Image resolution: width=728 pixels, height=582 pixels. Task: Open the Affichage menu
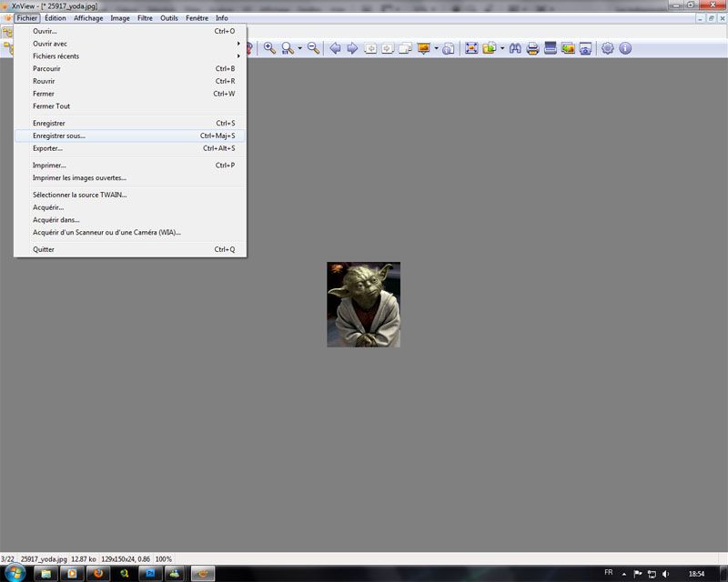point(88,18)
